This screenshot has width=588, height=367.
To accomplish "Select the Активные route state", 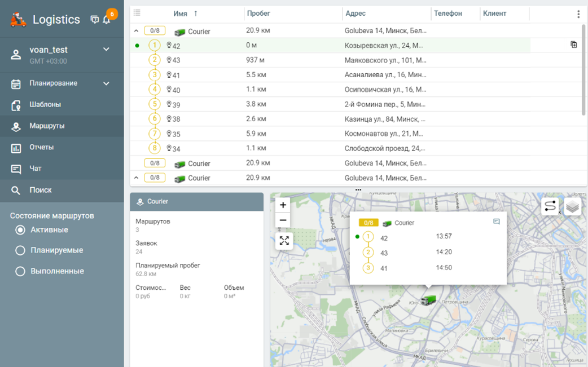I will pos(20,230).
